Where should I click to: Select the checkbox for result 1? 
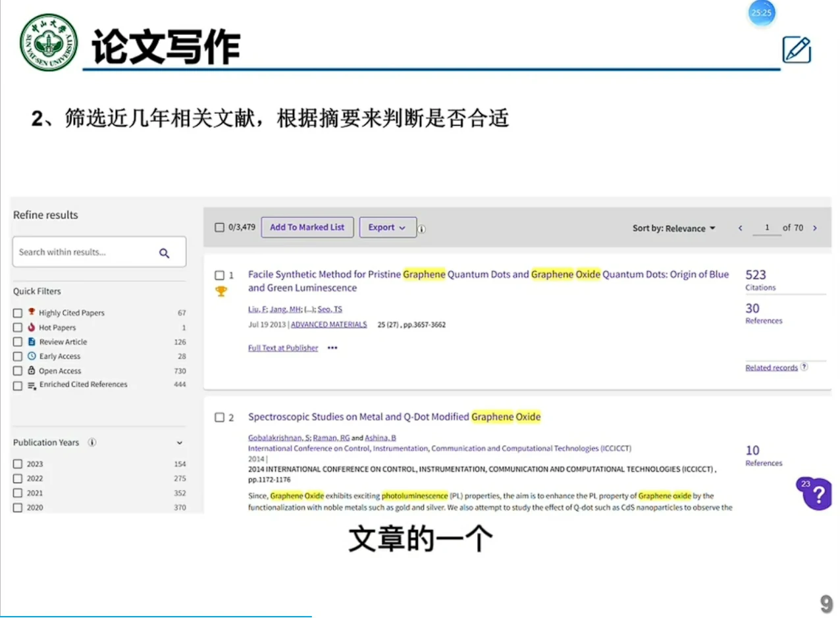219,275
